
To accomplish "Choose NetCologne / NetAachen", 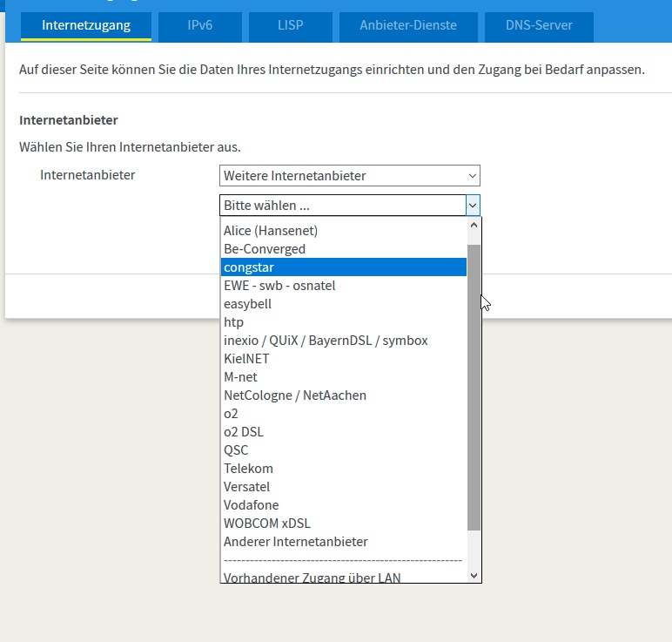I will click(x=344, y=395).
